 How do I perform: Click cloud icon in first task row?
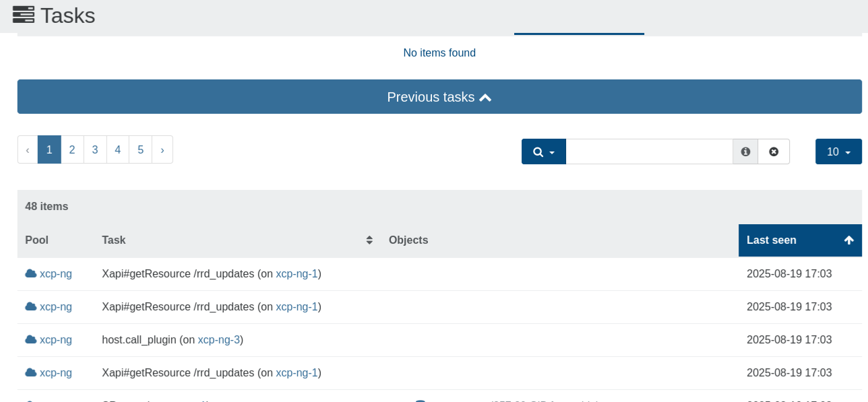31,273
